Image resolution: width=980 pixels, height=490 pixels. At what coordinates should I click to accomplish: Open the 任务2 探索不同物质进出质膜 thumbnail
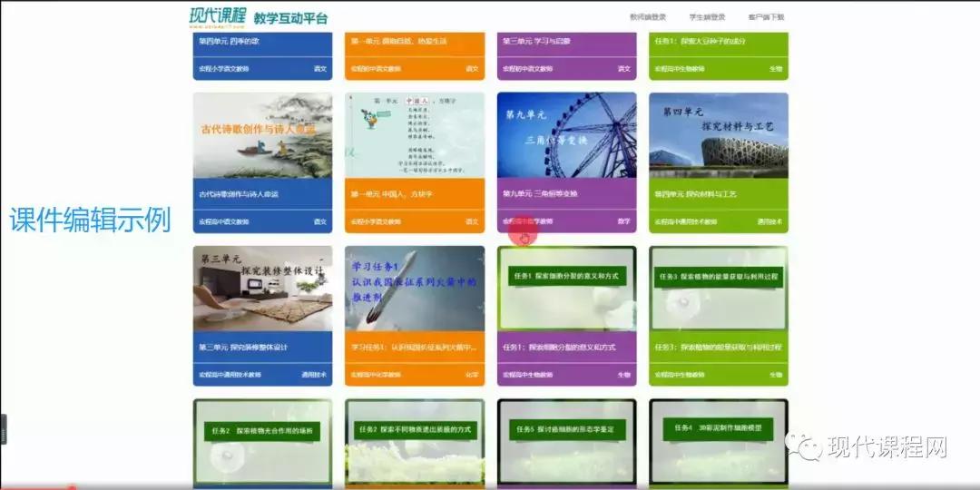(x=415, y=443)
